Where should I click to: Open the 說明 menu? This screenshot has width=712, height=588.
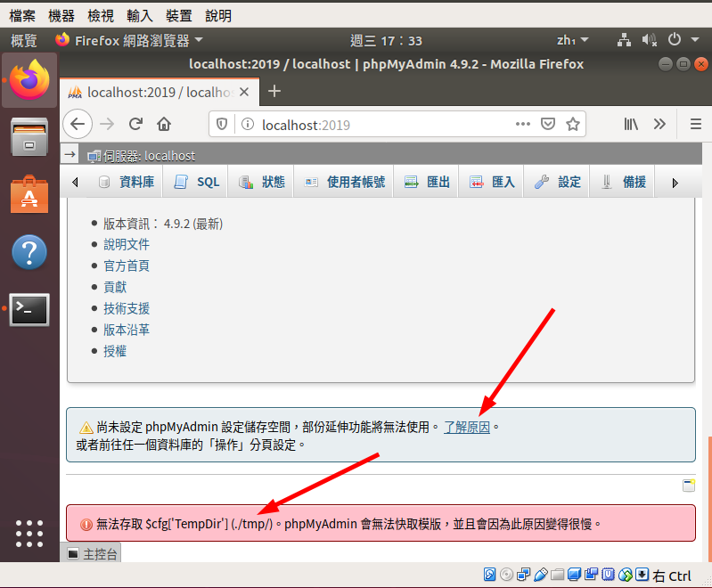tap(218, 16)
